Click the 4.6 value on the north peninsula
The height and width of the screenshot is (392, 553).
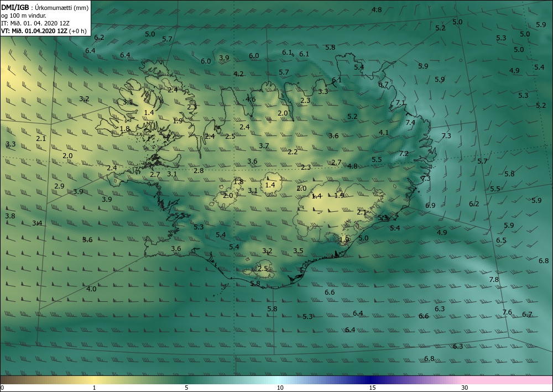click(x=251, y=99)
